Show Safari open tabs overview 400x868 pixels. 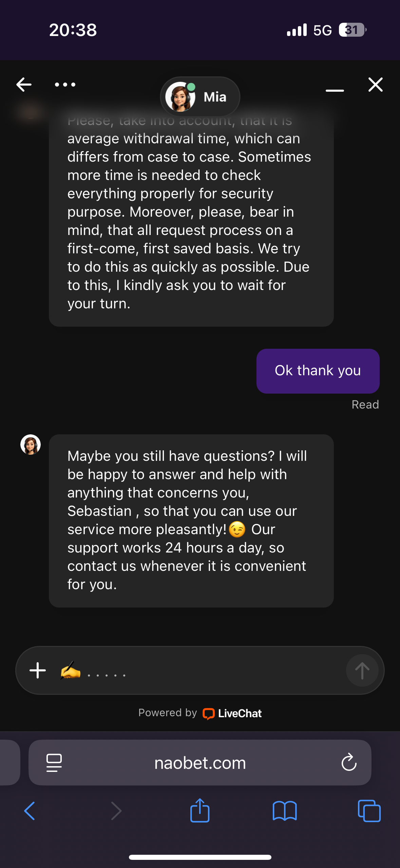(369, 811)
